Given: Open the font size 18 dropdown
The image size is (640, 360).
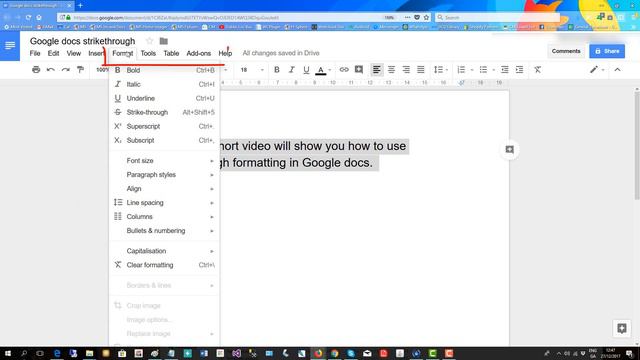Looking at the screenshot, I should click(251, 70).
